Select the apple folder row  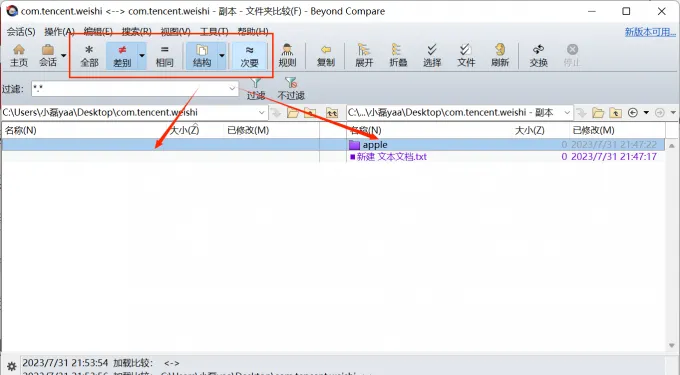click(x=506, y=144)
